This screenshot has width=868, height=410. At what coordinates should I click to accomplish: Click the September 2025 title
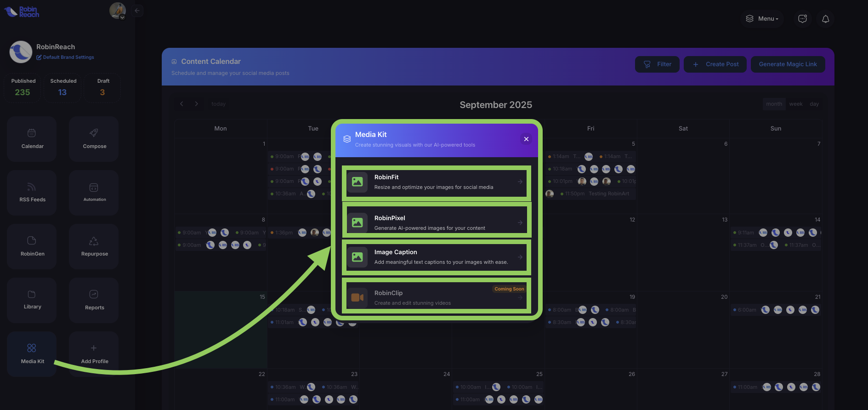(496, 105)
